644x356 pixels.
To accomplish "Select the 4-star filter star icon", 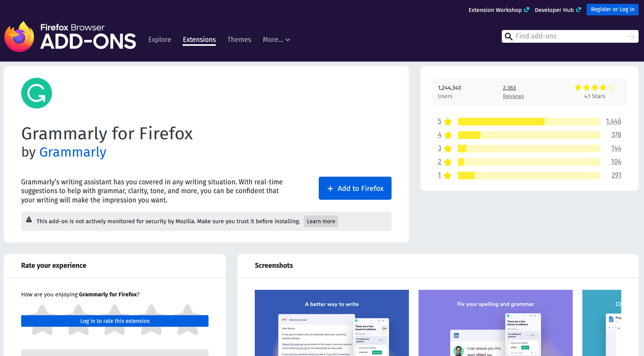I will [447, 135].
